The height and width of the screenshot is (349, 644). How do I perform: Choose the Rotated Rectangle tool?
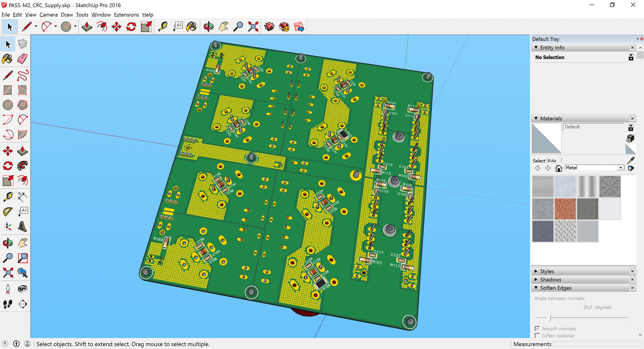pos(23,90)
